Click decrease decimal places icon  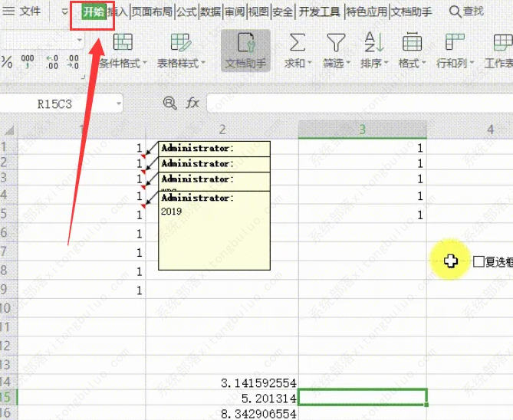click(73, 62)
